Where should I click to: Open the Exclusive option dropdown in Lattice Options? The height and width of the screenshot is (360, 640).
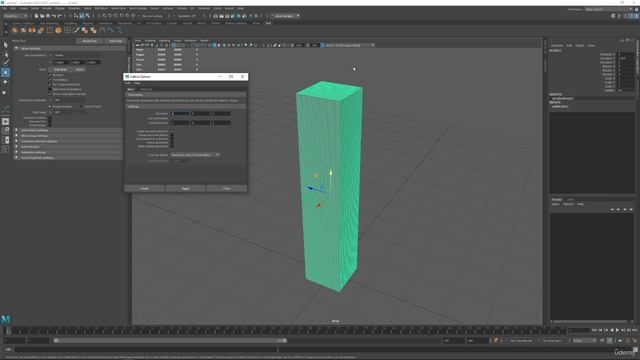(195, 155)
